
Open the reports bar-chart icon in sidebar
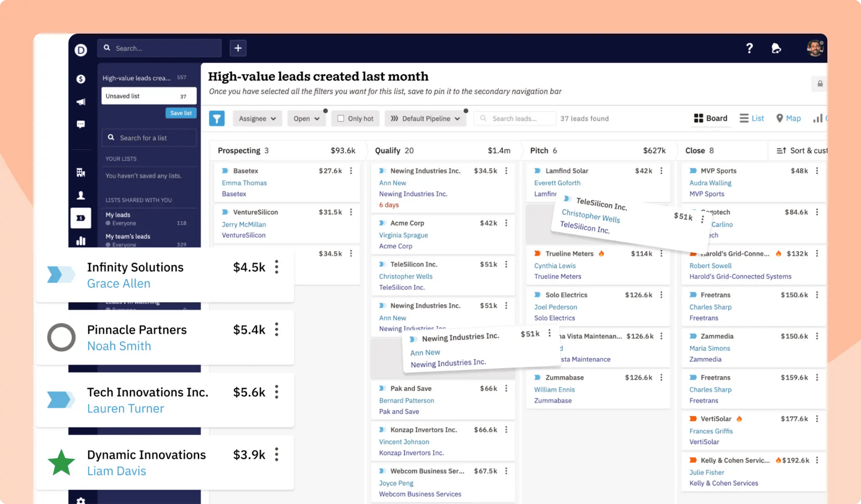click(x=81, y=241)
